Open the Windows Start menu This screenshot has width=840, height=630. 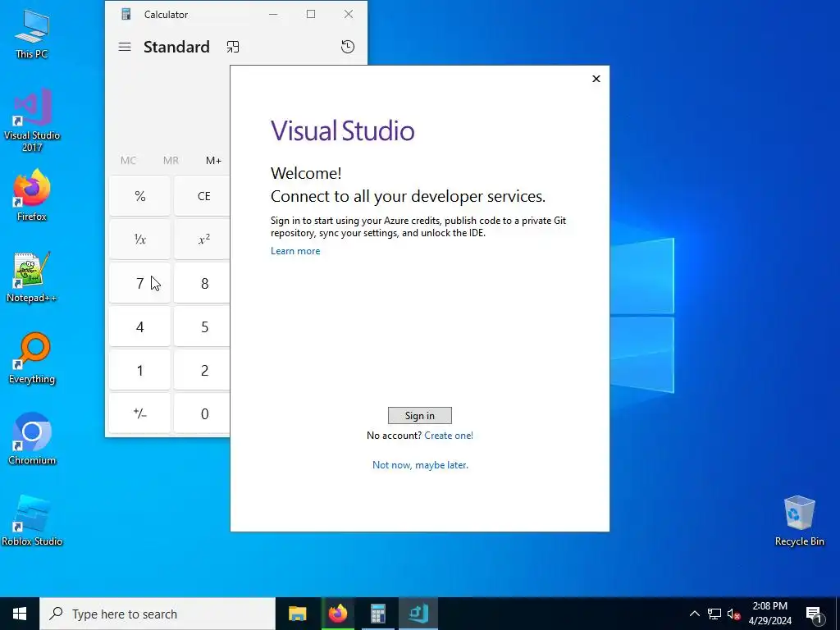coord(20,614)
